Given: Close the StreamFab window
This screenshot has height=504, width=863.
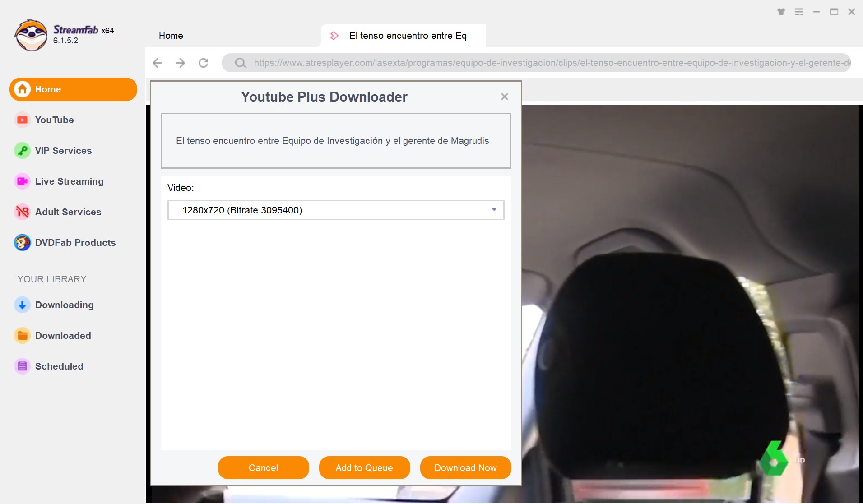Looking at the screenshot, I should tap(852, 12).
